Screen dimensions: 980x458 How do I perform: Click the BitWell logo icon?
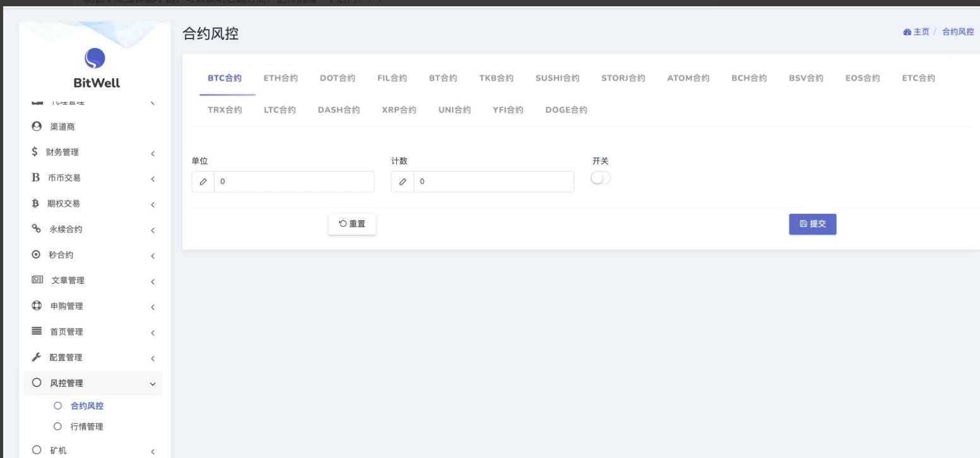pyautogui.click(x=95, y=59)
